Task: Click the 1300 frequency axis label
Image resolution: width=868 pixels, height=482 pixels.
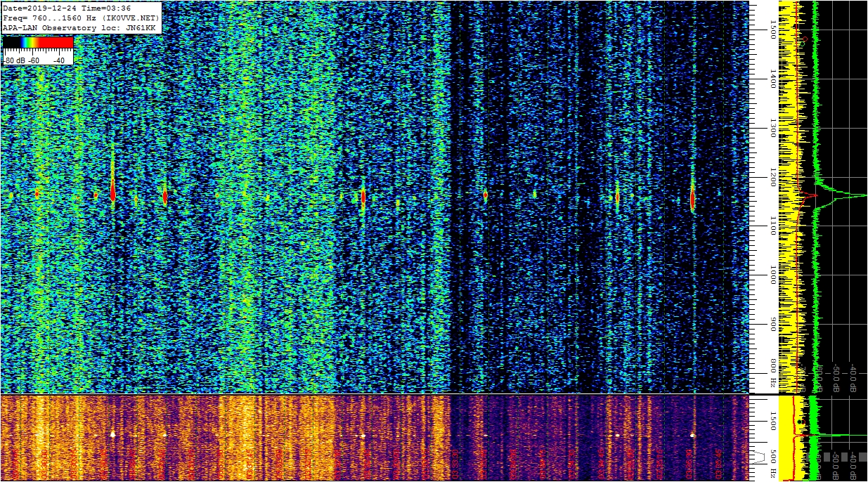Action: click(772, 127)
